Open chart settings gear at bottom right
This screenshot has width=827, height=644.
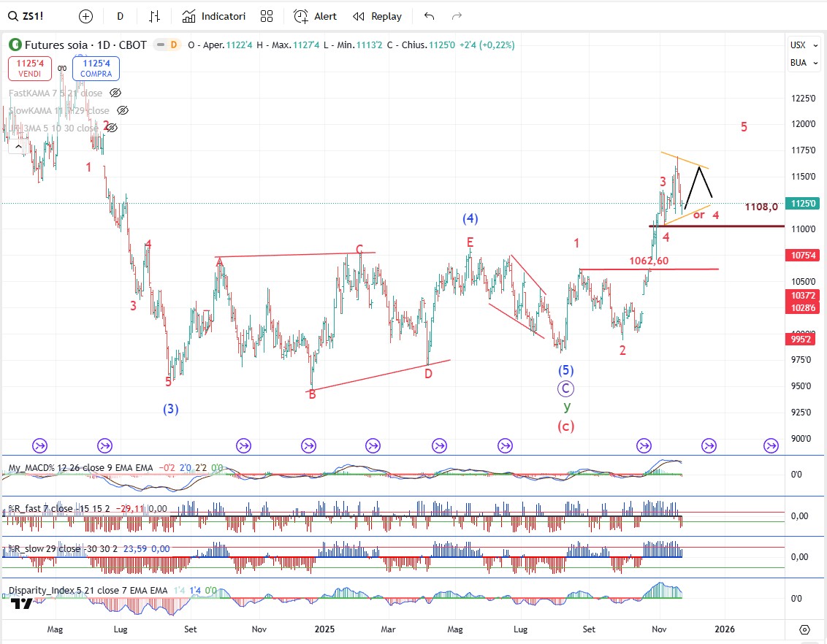pyautogui.click(x=804, y=629)
